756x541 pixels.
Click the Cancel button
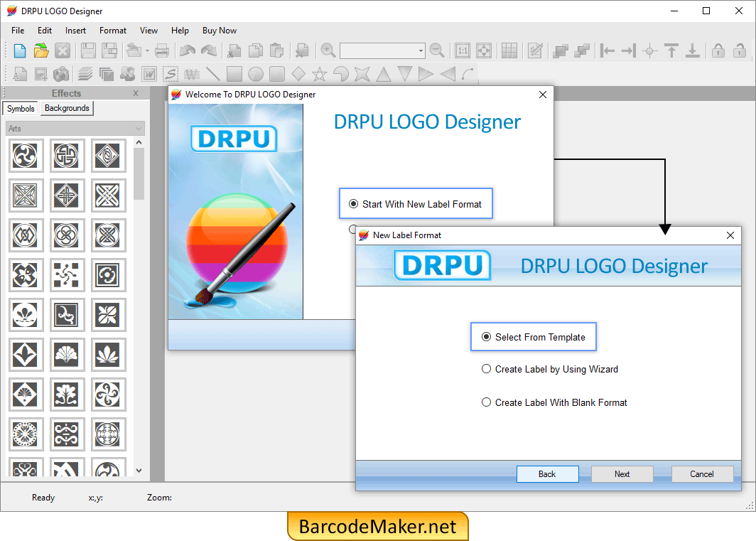pyautogui.click(x=702, y=474)
